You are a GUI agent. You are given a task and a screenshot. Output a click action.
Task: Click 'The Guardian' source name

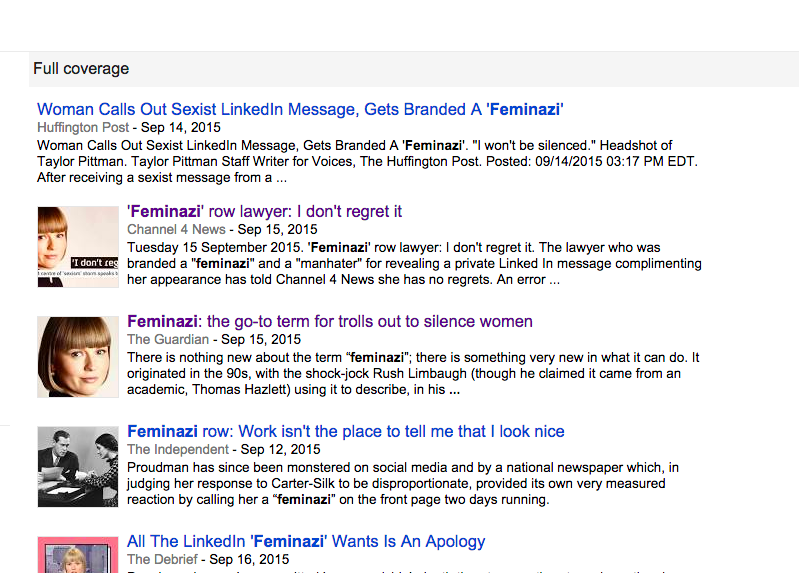click(x=169, y=340)
